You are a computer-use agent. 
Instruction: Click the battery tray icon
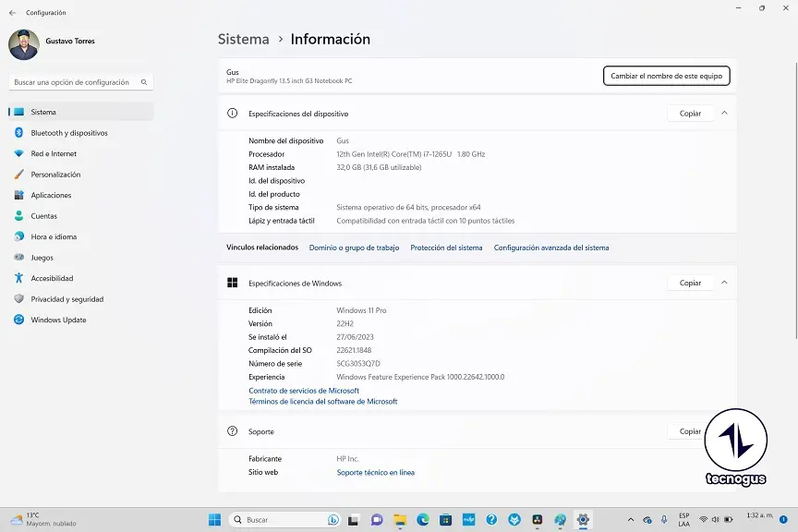pyautogui.click(x=729, y=520)
